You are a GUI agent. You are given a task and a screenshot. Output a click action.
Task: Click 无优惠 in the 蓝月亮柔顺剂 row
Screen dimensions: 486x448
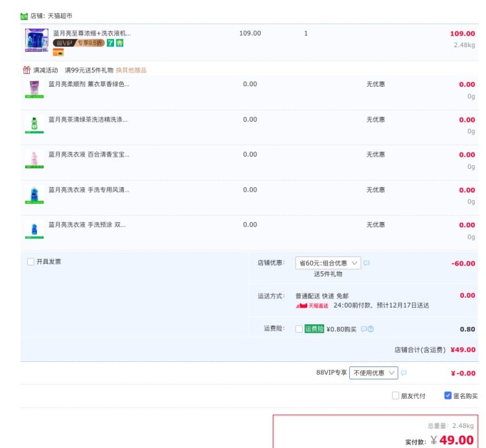click(376, 84)
